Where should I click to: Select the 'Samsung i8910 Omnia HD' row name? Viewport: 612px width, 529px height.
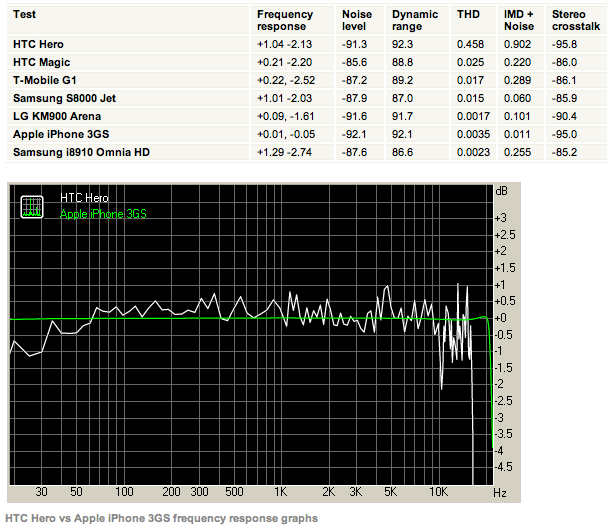pyautogui.click(x=81, y=152)
